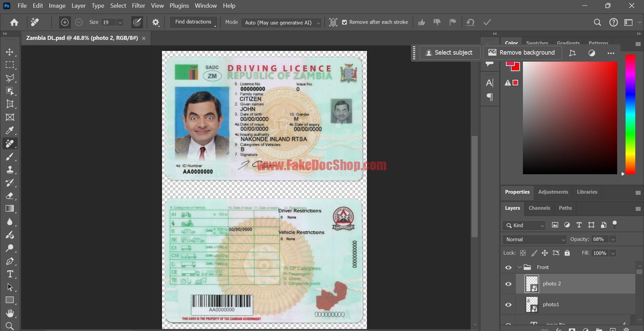Open the Help question mark icon
Viewport: 644px width, 331px height.
point(613,22)
